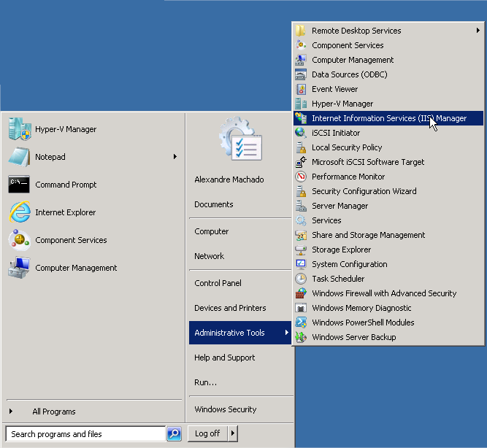This screenshot has width=487, height=448.
Task: Open iSCSI Initiator label
Action: tap(336, 133)
